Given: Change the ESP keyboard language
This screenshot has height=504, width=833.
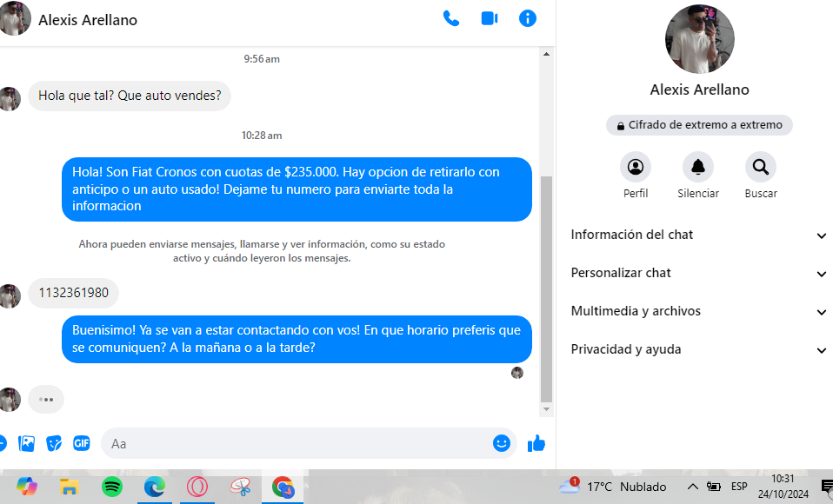Looking at the screenshot, I should coord(739,487).
